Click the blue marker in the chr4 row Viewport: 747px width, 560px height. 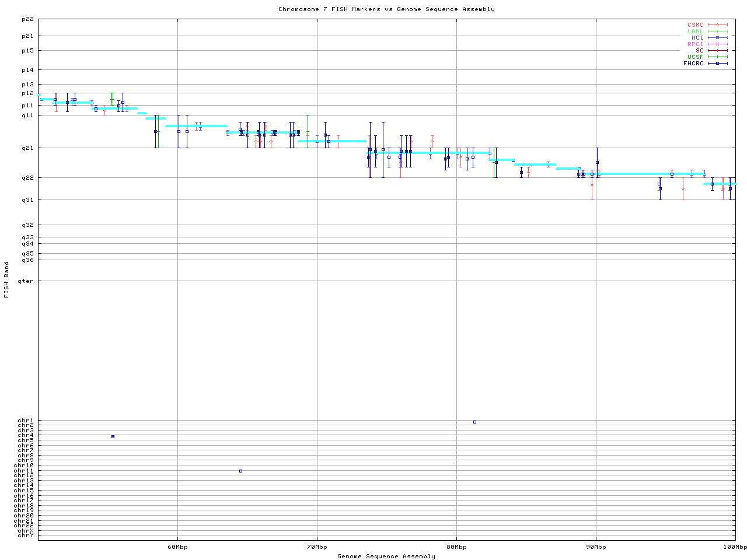tap(113, 436)
